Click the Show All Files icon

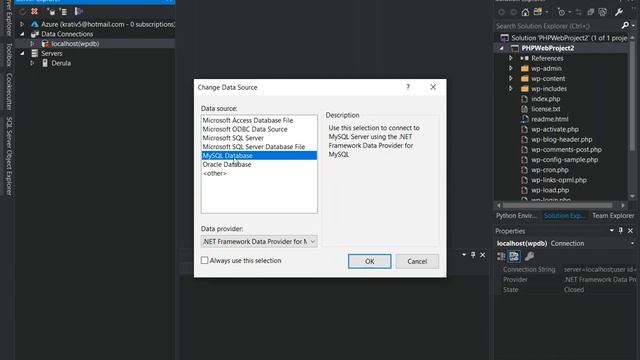(603, 12)
